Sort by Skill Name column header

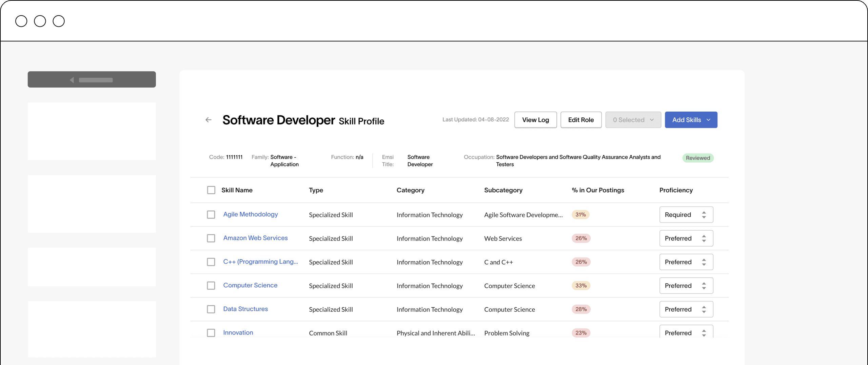coord(237,190)
